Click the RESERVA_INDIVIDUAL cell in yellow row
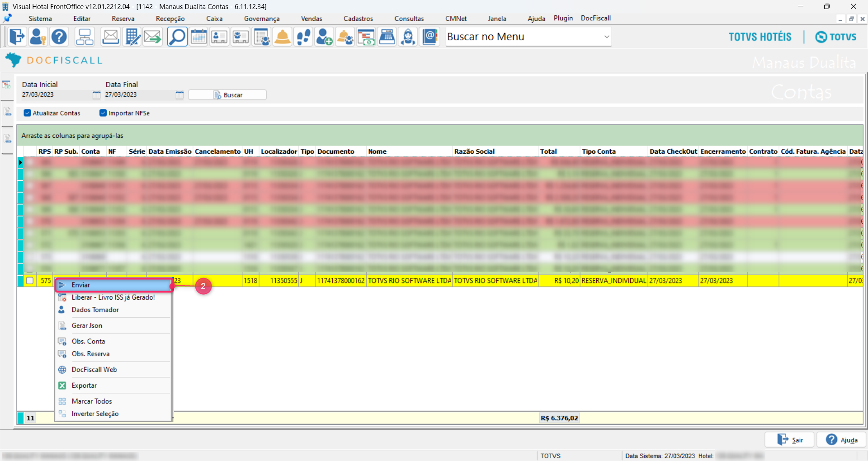Image resolution: width=868 pixels, height=461 pixels. point(614,281)
